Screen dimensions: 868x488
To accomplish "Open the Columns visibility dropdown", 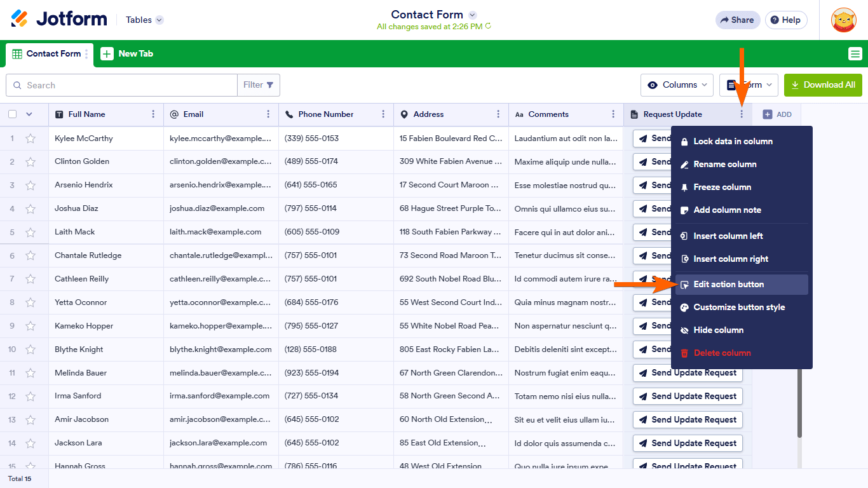I will 677,85.
